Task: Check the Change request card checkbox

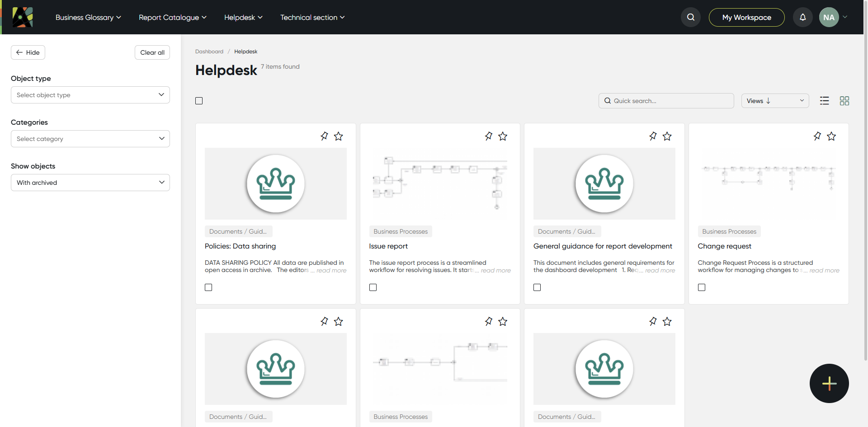Action: point(702,287)
